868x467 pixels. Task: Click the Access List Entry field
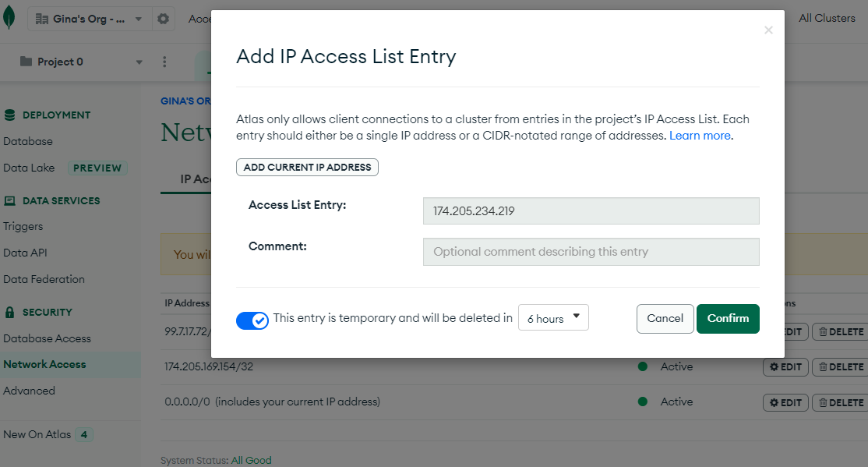tap(591, 211)
